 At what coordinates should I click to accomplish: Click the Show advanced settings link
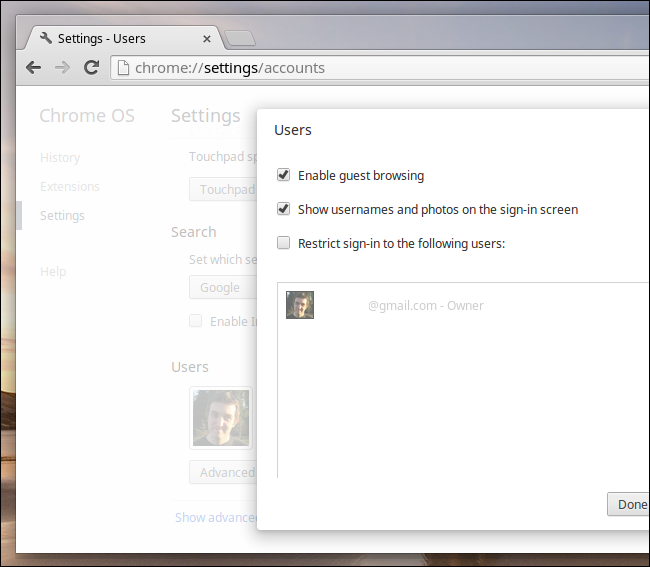click(216, 517)
